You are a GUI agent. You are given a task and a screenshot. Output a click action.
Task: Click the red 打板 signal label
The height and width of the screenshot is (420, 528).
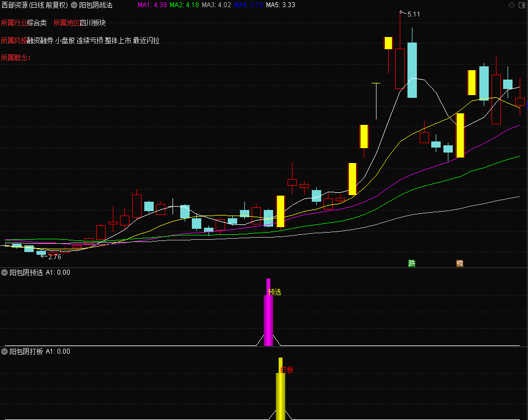coord(286,370)
